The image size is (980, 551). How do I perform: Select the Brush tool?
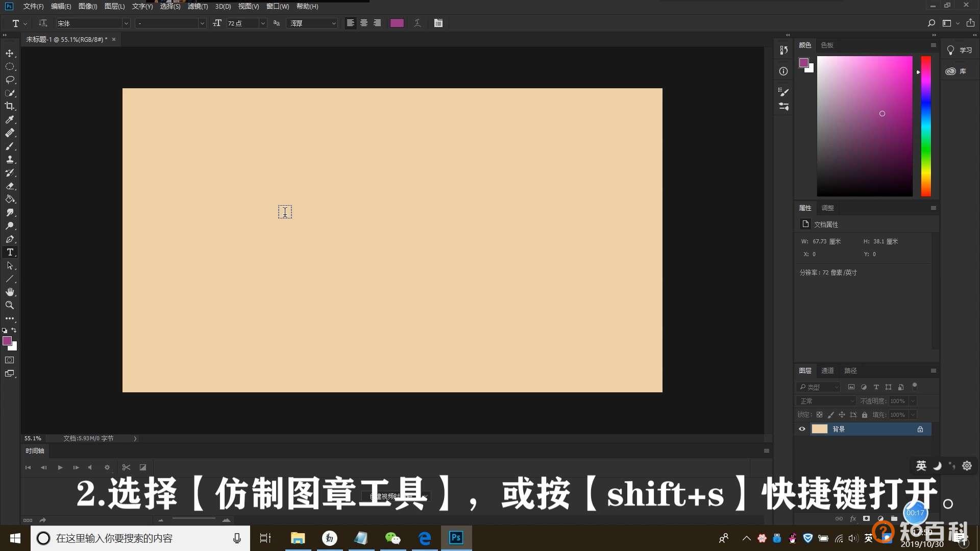click(x=10, y=146)
